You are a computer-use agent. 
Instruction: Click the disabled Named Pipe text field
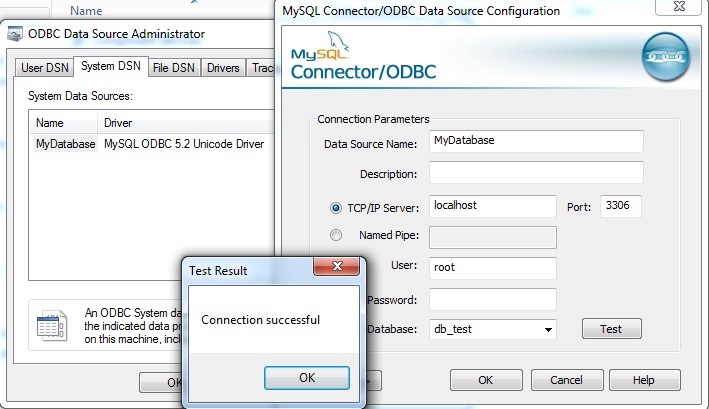492,237
